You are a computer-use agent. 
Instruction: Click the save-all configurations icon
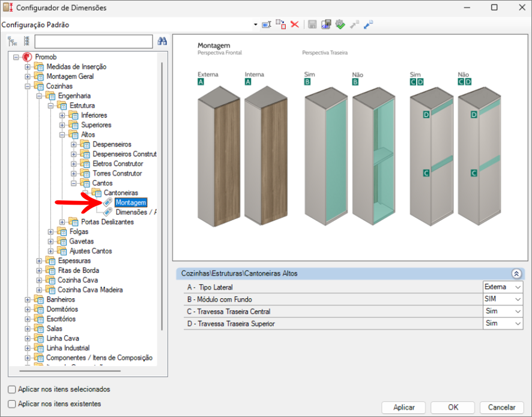click(x=326, y=25)
